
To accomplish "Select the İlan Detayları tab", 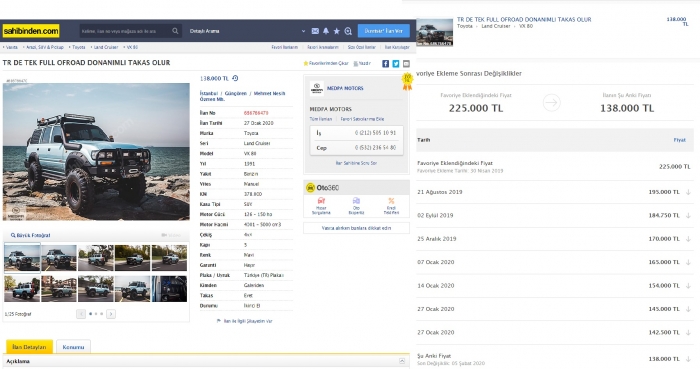I will (x=29, y=347).
